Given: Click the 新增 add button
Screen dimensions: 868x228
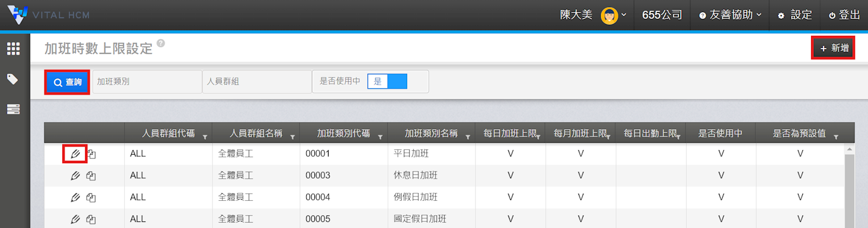Looking at the screenshot, I should coord(833,48).
